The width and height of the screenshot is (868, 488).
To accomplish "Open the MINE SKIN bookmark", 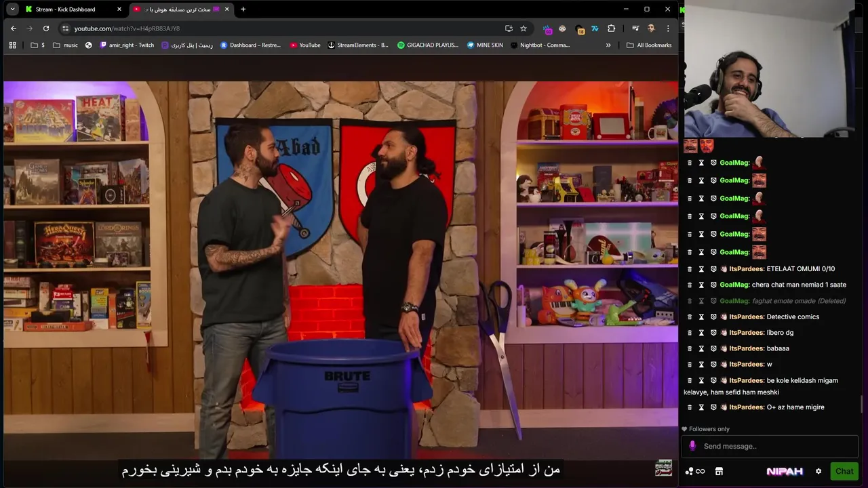I will 485,45.
